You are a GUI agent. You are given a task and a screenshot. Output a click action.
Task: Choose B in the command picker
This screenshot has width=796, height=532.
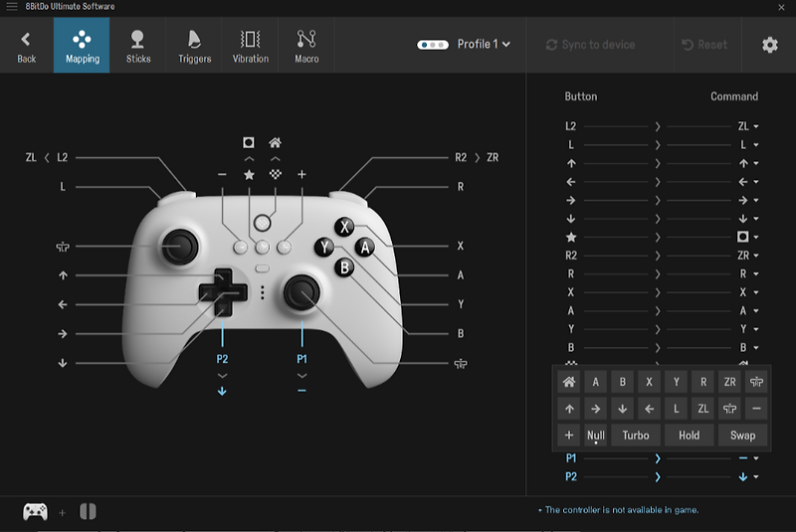tap(623, 382)
